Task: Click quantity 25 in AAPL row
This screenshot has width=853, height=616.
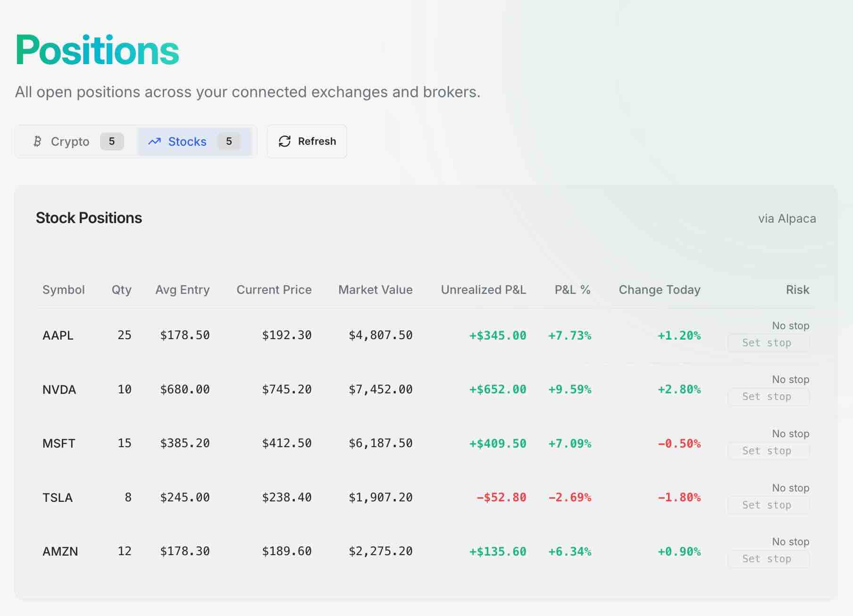Action: [125, 335]
